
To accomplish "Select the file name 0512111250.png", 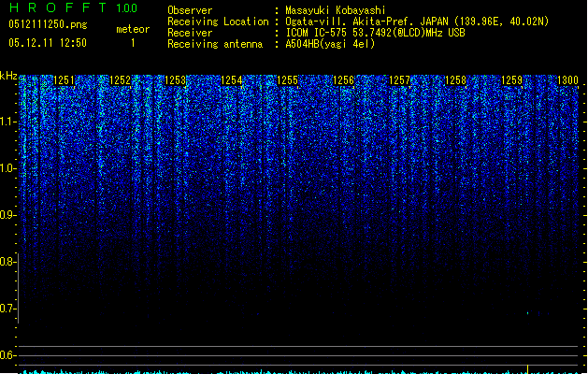I will click(48, 24).
